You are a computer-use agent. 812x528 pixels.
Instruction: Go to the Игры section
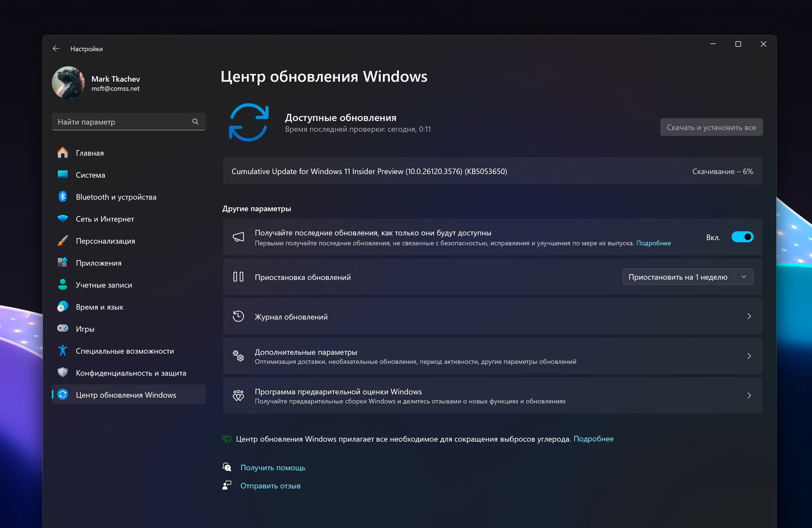coord(129,329)
